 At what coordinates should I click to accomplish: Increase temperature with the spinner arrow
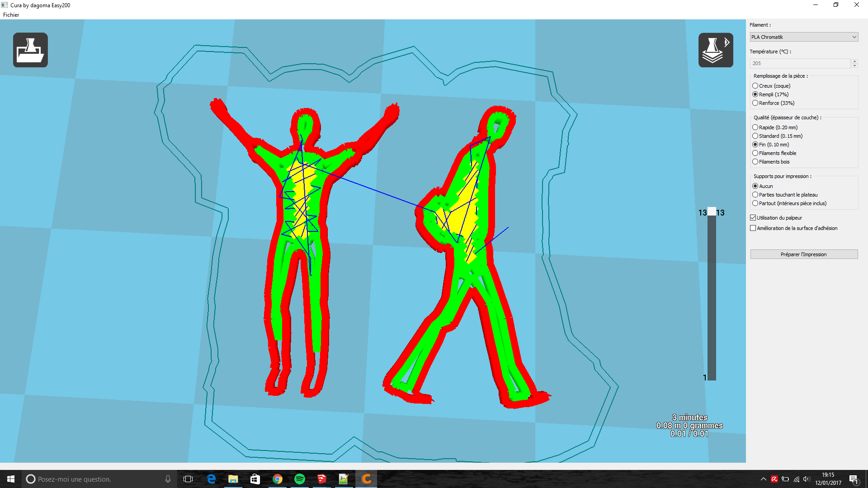(854, 61)
